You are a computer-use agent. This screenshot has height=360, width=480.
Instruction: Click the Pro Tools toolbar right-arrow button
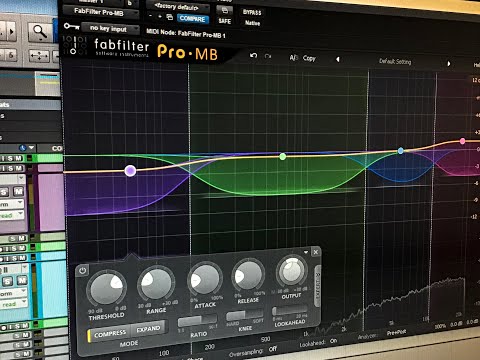(11, 32)
